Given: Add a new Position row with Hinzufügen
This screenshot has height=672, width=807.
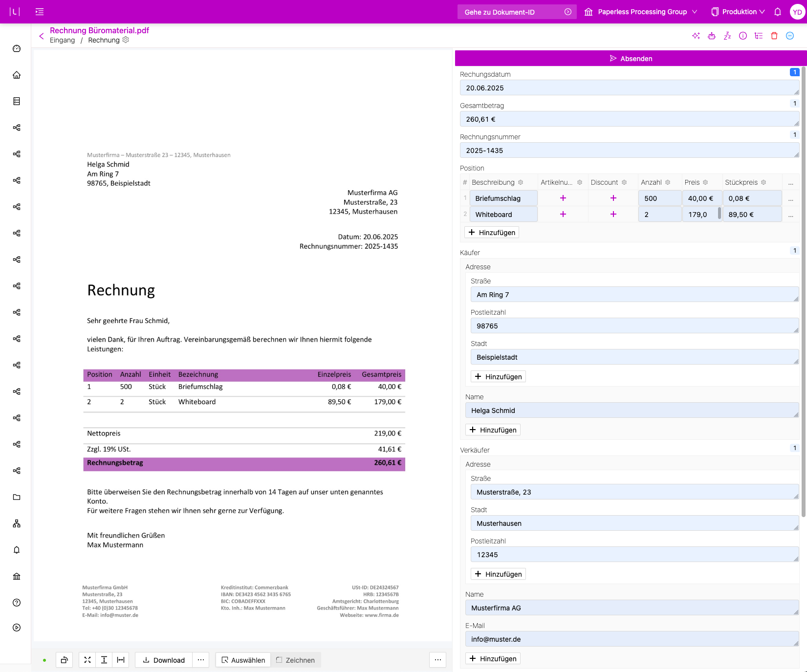Looking at the screenshot, I should point(492,232).
